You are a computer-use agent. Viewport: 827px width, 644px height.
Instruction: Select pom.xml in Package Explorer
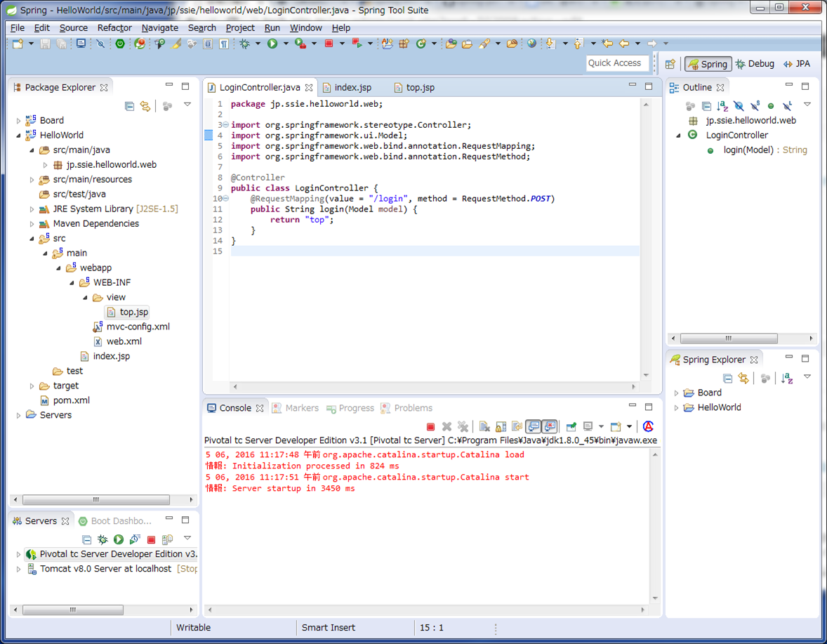click(71, 400)
